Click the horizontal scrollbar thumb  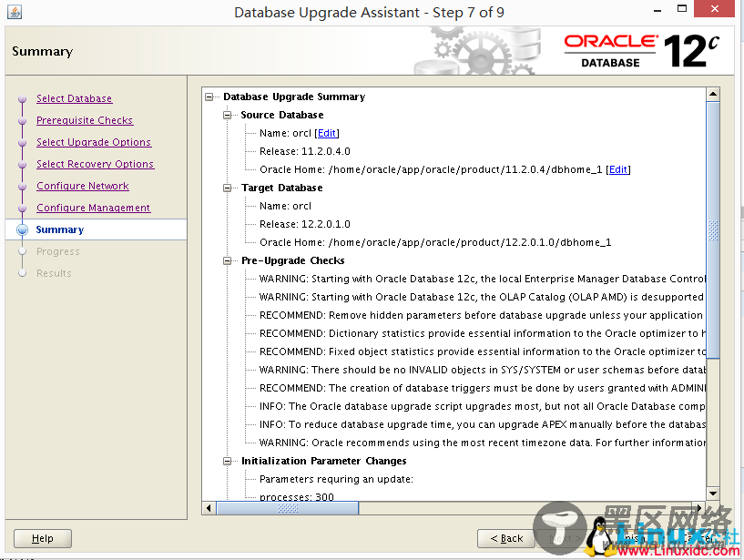pyautogui.click(x=288, y=508)
